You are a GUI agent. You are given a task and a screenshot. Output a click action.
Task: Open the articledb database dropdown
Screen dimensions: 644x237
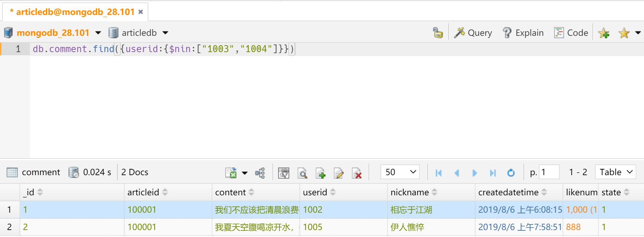[165, 33]
